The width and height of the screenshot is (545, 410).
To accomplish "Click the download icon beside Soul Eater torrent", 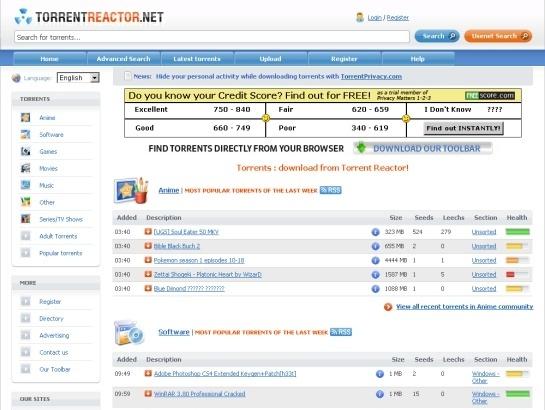I will [x=148, y=231].
